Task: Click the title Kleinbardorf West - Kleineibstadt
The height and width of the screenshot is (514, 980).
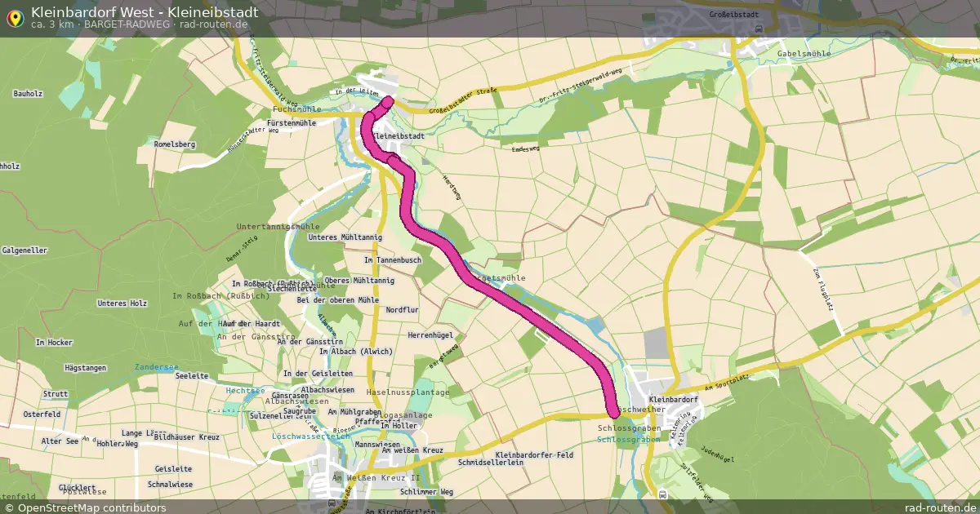Action: point(145,12)
